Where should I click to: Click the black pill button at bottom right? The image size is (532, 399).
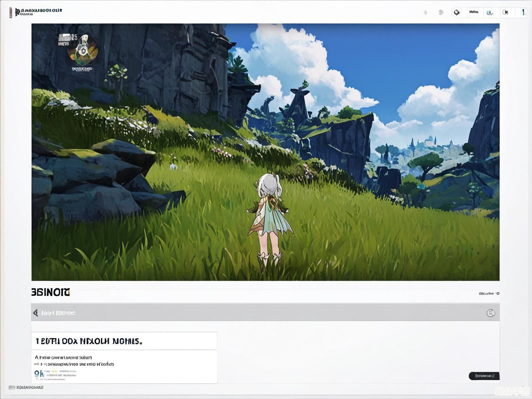(x=484, y=376)
